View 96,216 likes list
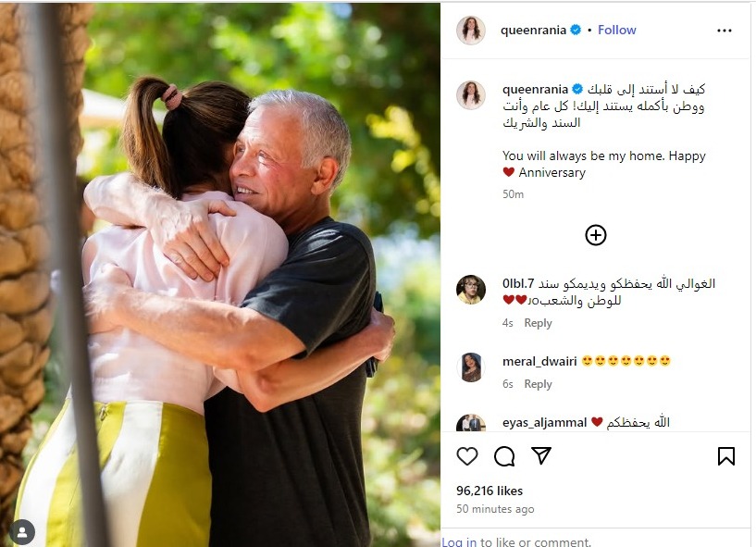This screenshot has width=756, height=547. tap(490, 491)
